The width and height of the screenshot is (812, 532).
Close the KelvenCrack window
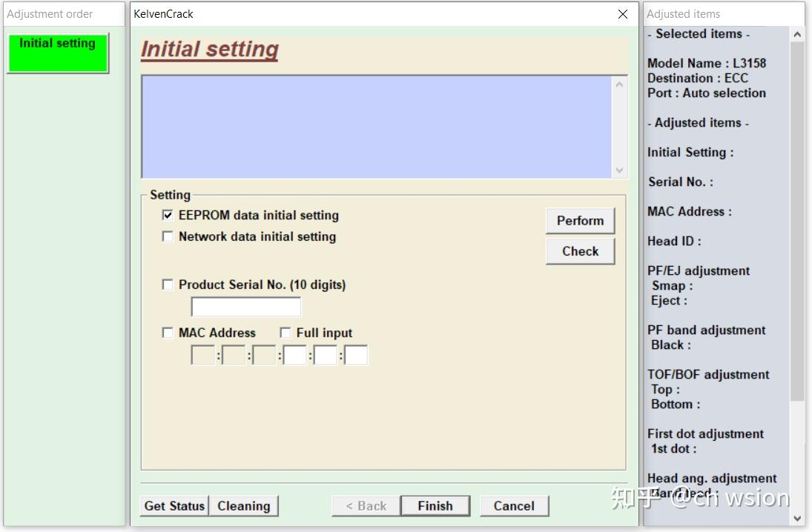pyautogui.click(x=623, y=14)
